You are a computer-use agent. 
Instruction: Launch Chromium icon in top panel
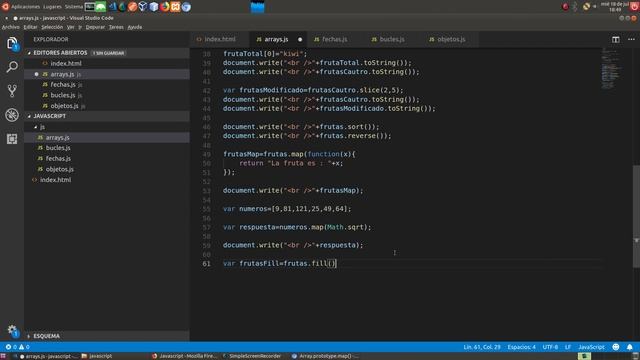pyautogui.click(x=186, y=7)
